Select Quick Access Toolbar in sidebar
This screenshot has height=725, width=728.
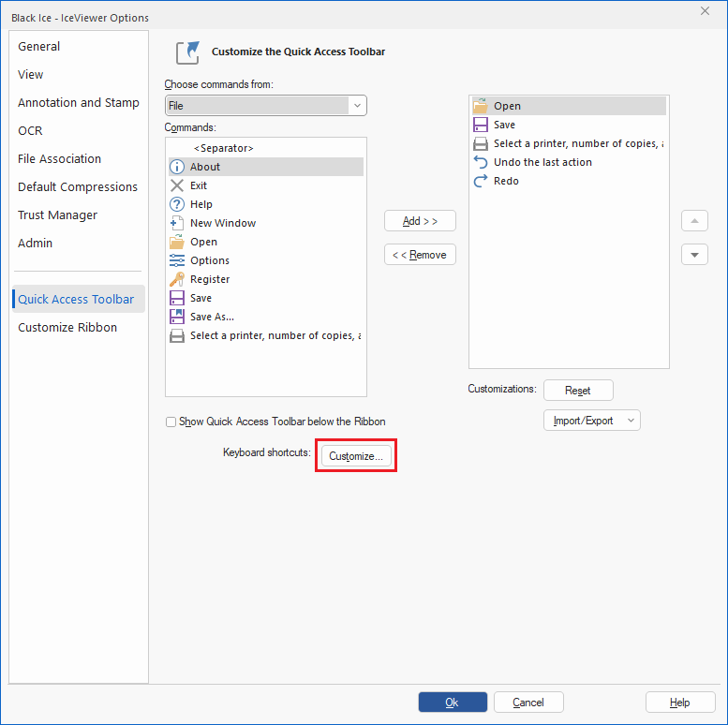pos(79,299)
